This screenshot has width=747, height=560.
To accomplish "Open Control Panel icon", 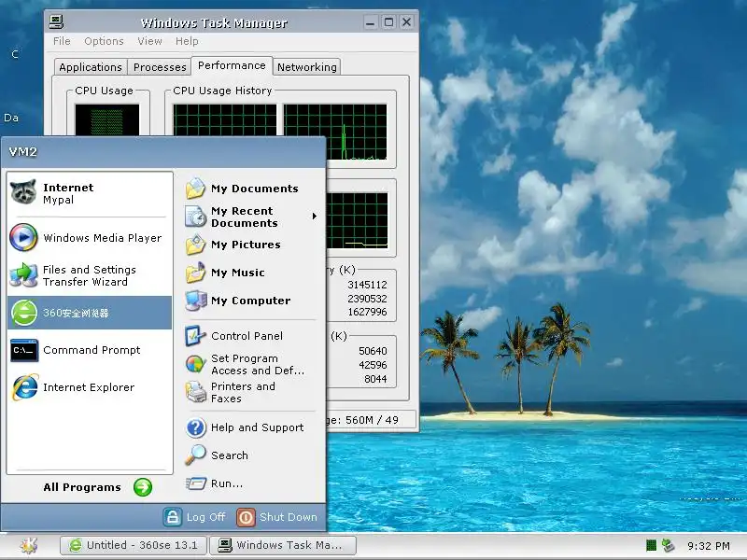I will pos(195,336).
